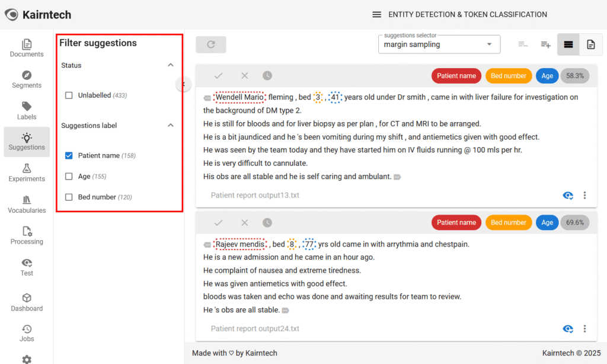Open the suggestions selector dropdown
This screenshot has width=607, height=364.
click(439, 44)
